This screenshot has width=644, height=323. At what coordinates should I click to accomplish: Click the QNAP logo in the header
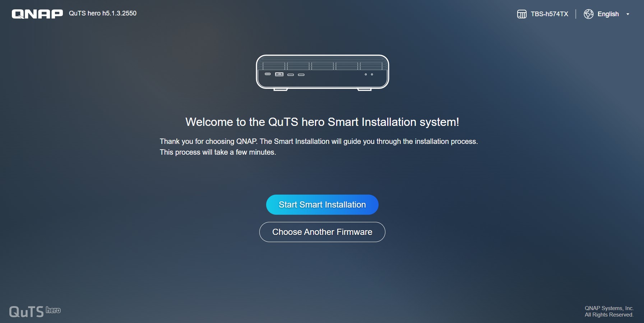point(37,14)
